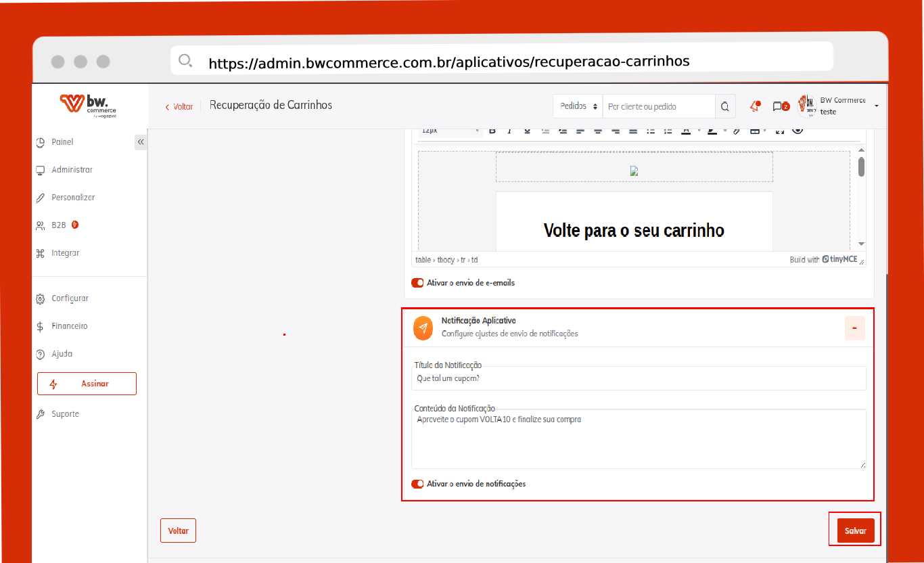Click the Conteúdo da Notificação textarea
This screenshot has height=563, width=924.
[639, 438]
